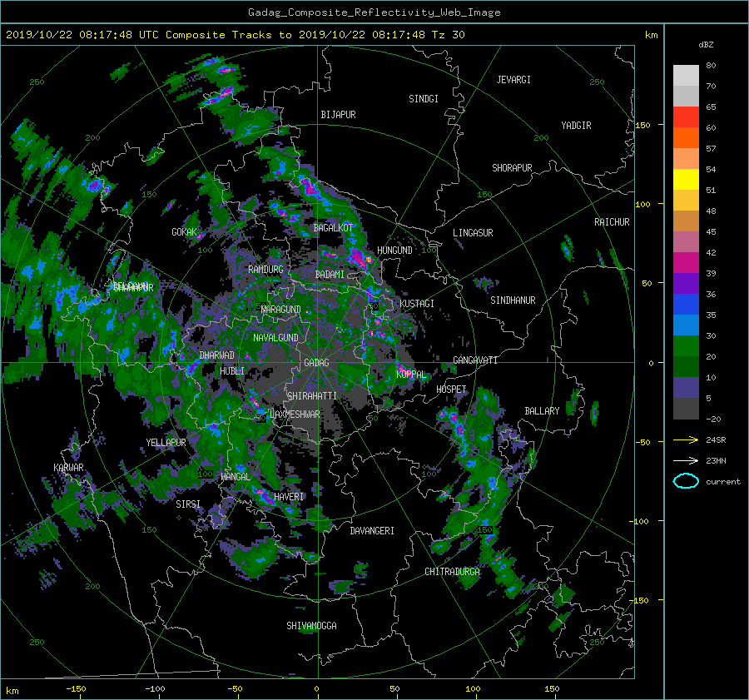Click the HAVERI city label
Screen dimensions: 749x700
[x=289, y=497]
